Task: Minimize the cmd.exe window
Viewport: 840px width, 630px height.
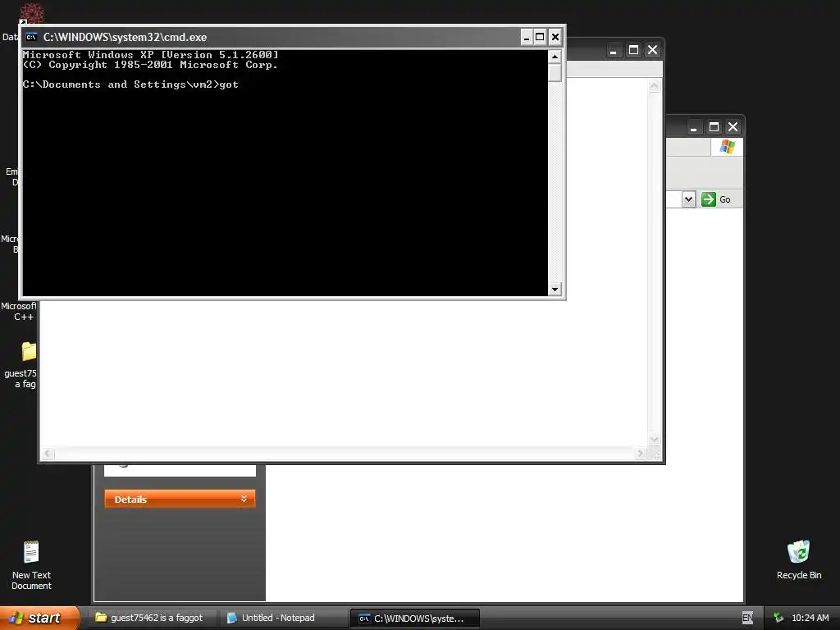Action: pyautogui.click(x=527, y=37)
